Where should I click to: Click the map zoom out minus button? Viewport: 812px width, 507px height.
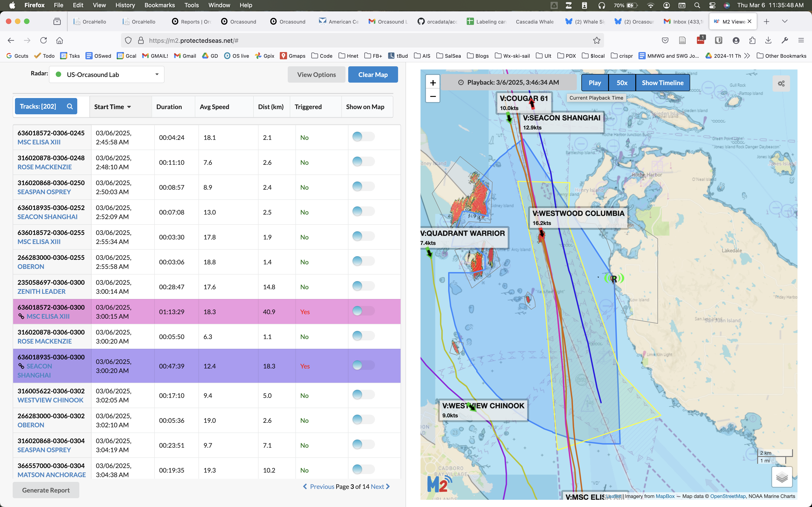tap(433, 97)
